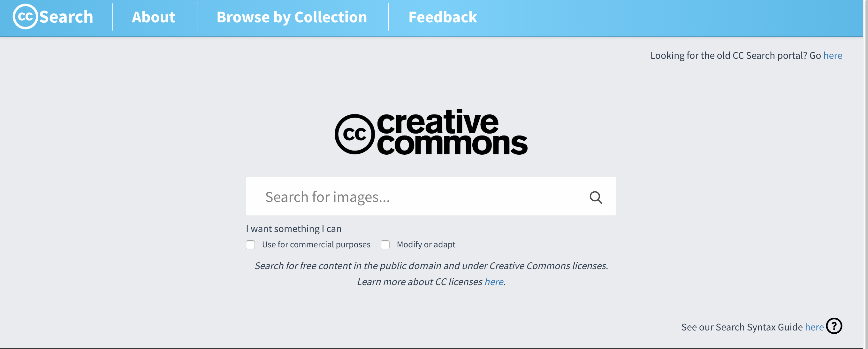Follow the old CC Search portal "here" link
Screen dimensions: 868x349
[832, 56]
